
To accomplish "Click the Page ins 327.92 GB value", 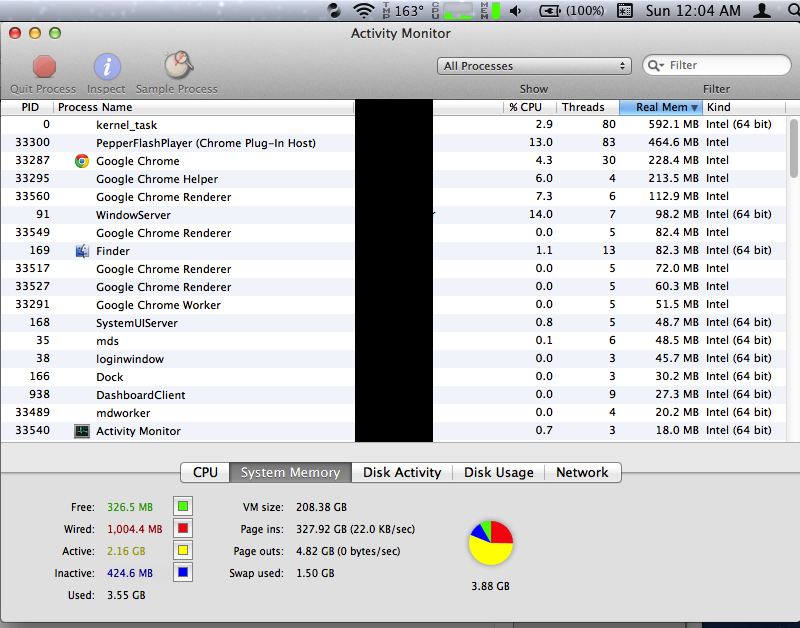I will pos(356,529).
